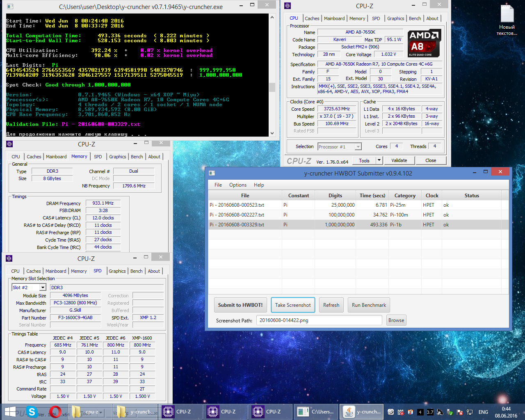
Task: Click the Category column header
Action: (x=405, y=196)
